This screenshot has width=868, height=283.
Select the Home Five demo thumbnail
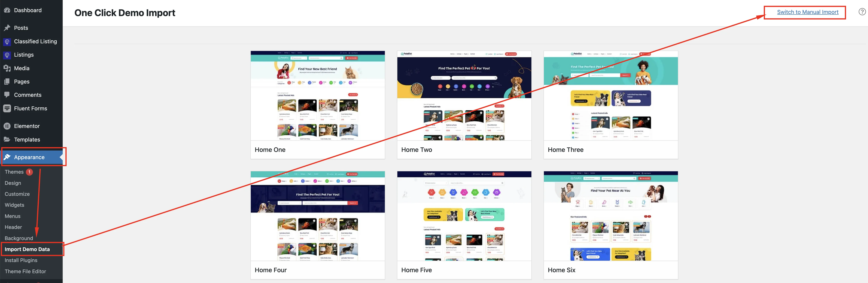(464, 216)
